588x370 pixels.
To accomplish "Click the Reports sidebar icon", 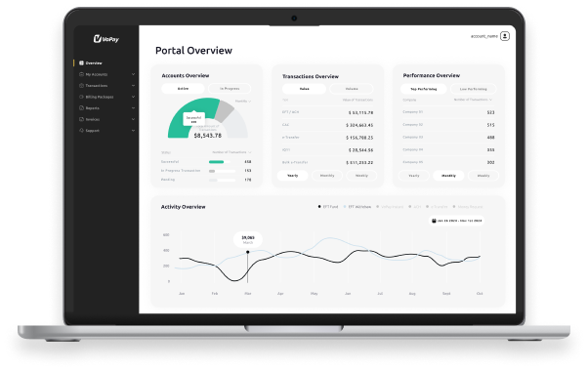I will tap(81, 108).
